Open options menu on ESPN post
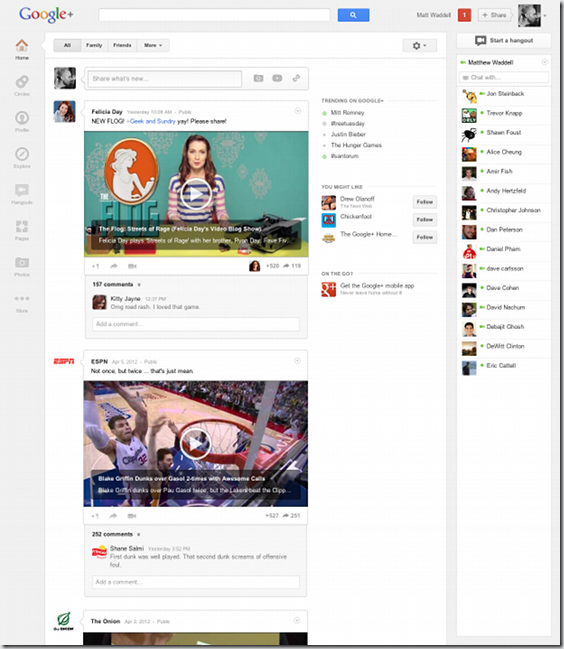This screenshot has width=564, height=649. coord(297,361)
